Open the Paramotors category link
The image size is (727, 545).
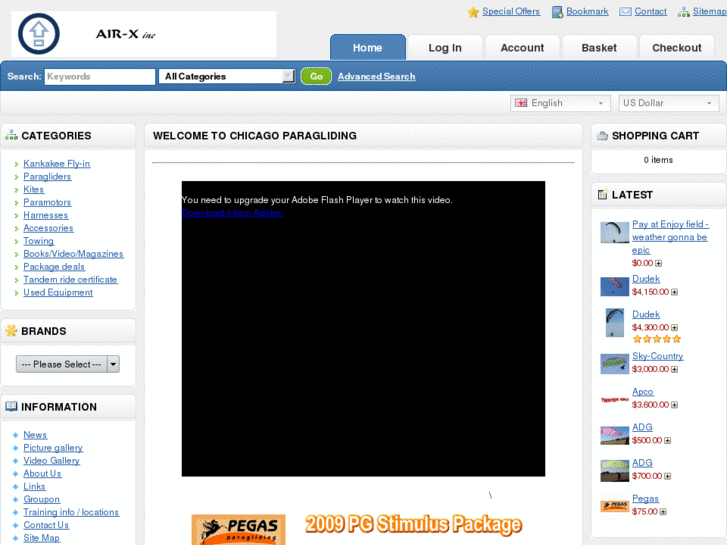tap(47, 202)
